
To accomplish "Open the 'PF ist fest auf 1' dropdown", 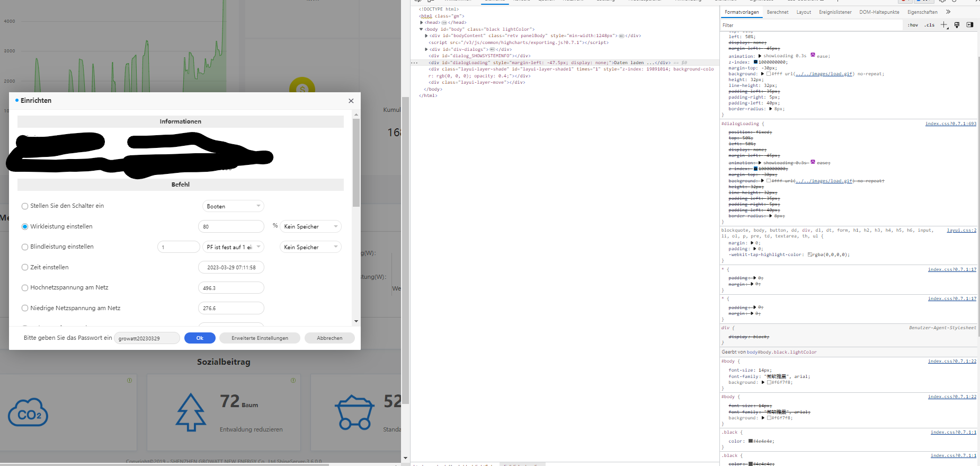I will click(x=233, y=247).
